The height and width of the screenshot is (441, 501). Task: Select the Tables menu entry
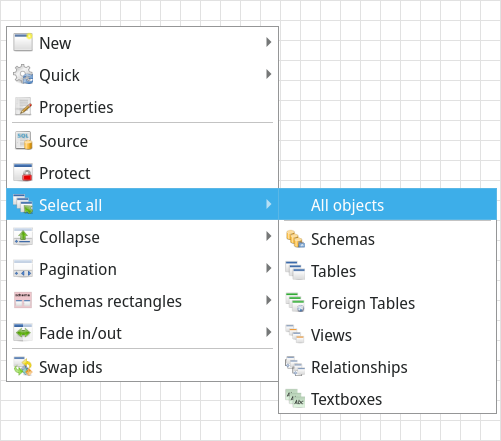(388, 271)
